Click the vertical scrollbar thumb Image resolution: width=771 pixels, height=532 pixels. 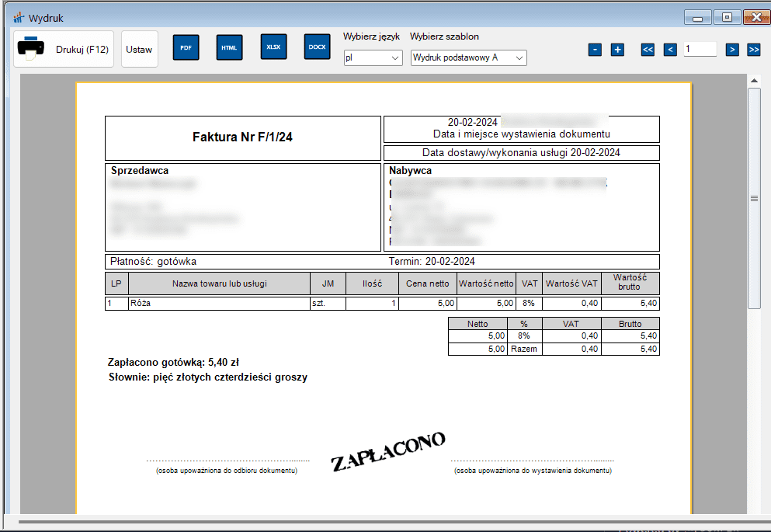(x=753, y=198)
